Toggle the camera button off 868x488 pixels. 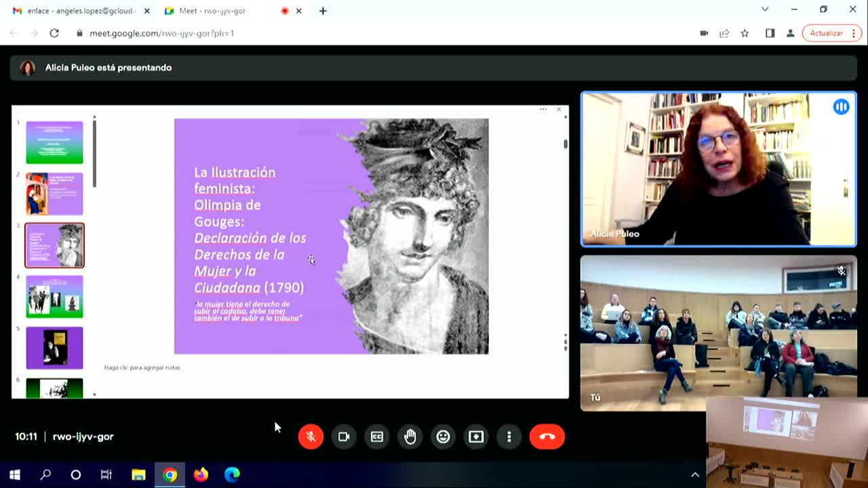click(344, 436)
